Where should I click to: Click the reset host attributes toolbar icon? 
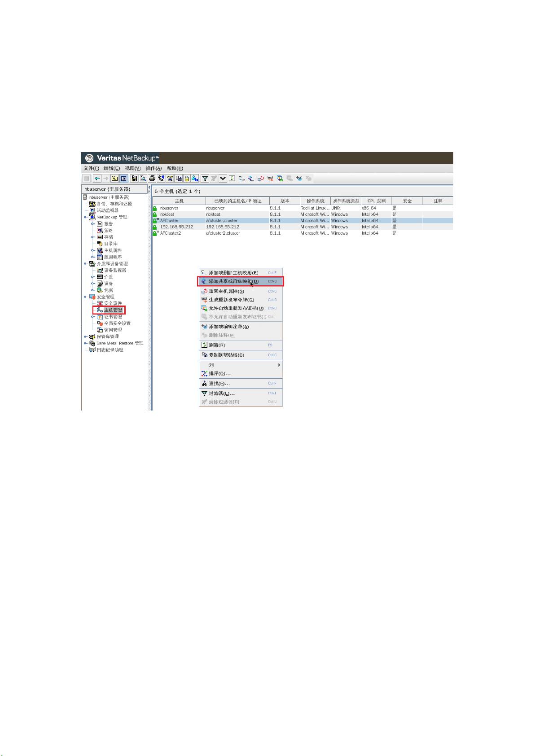click(x=260, y=178)
